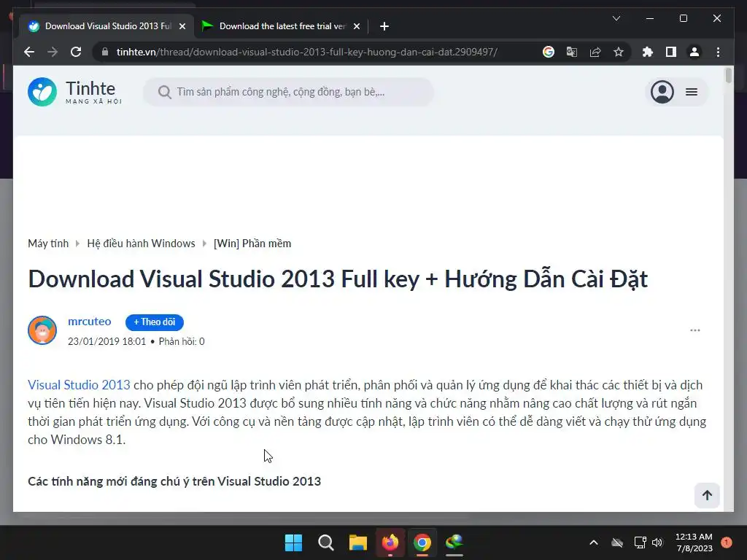Open mrcuteo's avatar picture
747x560 pixels.
[42, 330]
